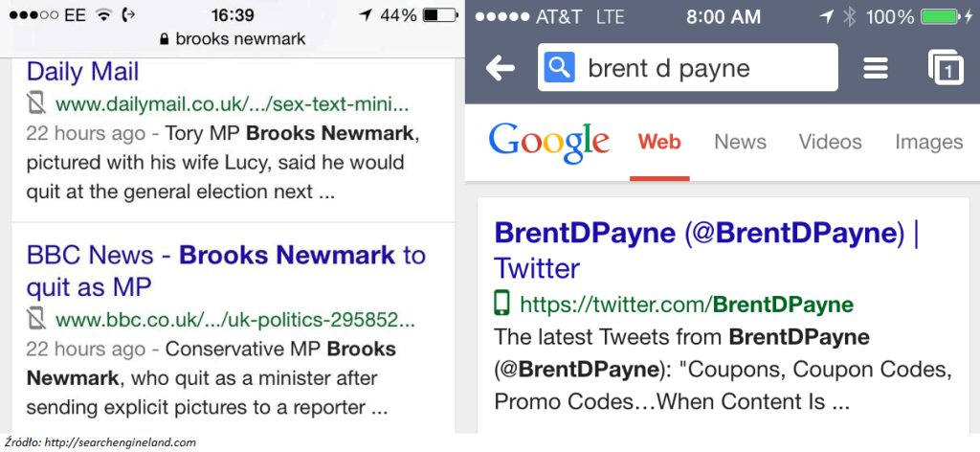This screenshot has height=452, width=980.
Task: Tap the blue magnifier search icon
Action: [559, 68]
